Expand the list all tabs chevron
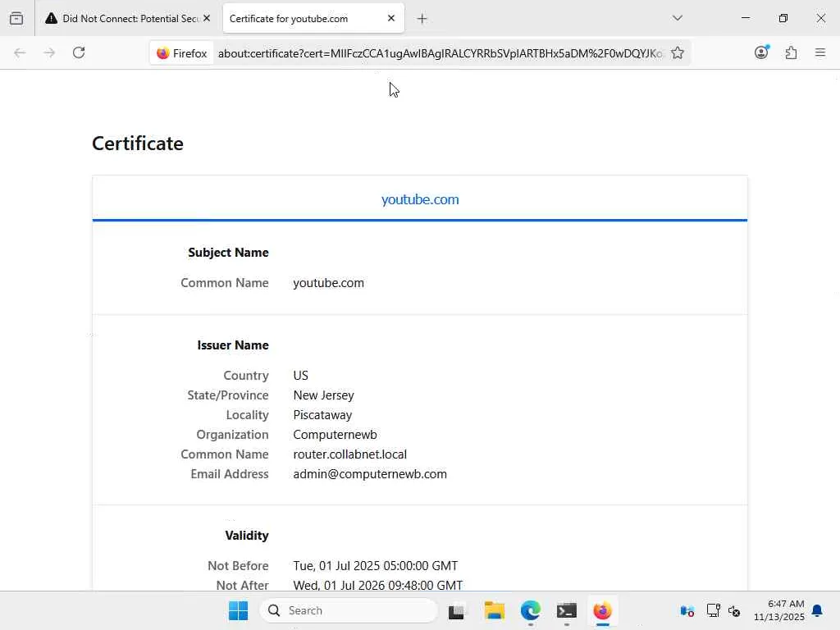The height and width of the screenshot is (630, 840). coord(677,18)
